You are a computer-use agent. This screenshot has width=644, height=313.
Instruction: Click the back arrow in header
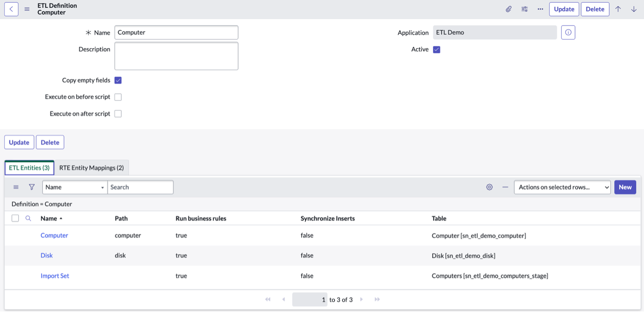[x=11, y=9]
